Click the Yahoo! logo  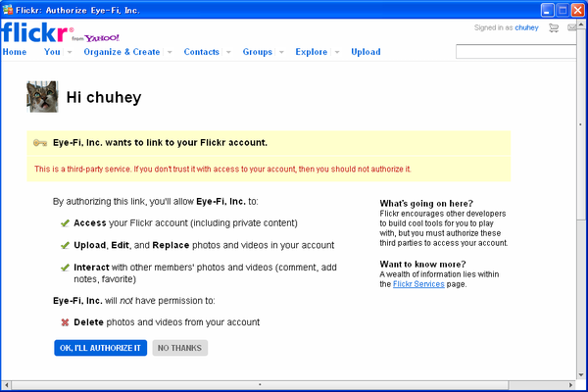[102, 38]
